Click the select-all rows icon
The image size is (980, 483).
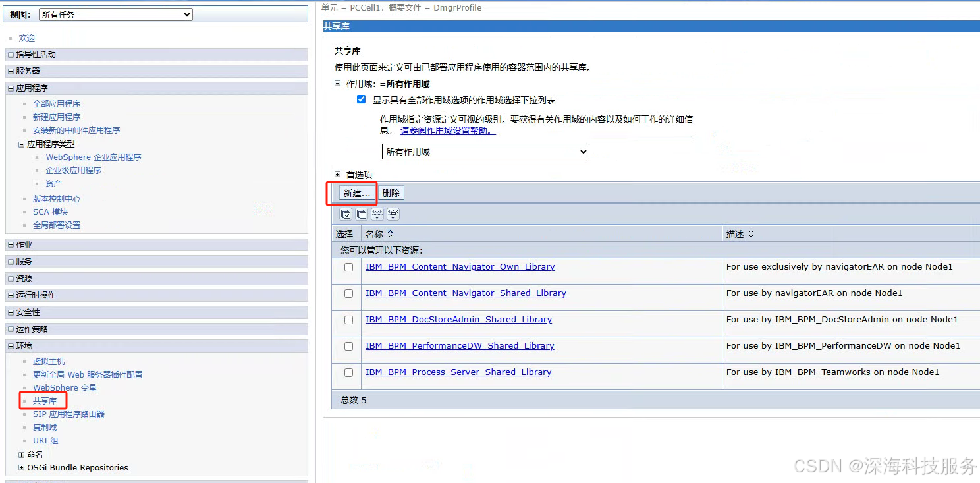[x=346, y=214]
